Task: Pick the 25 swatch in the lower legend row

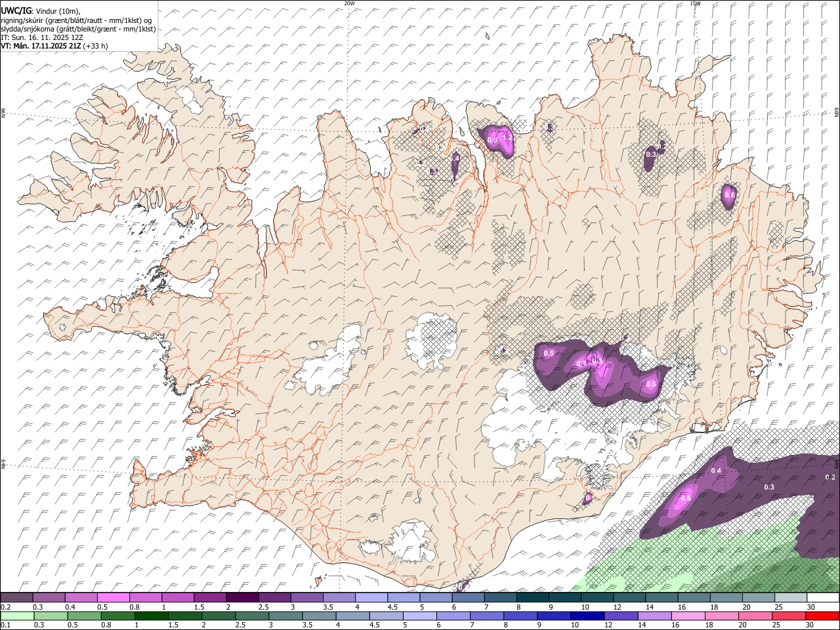Action: click(788, 616)
